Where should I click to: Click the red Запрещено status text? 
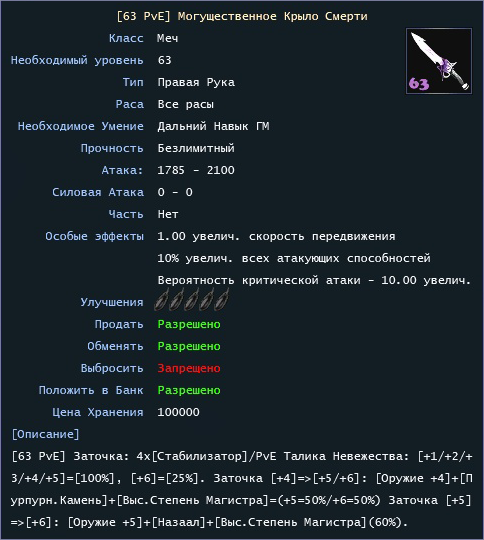pos(189,368)
